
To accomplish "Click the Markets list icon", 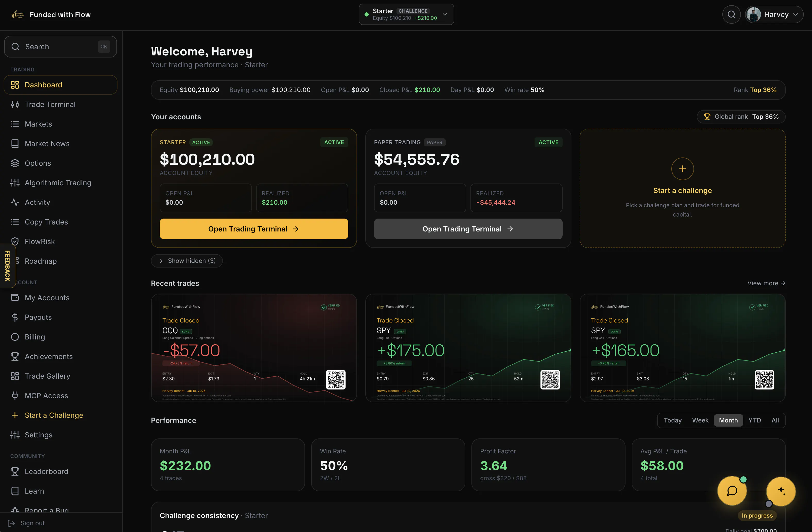I will 15,124.
